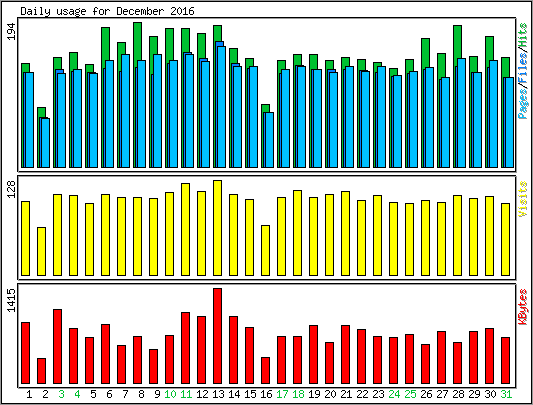Click day label '7' on the x-axis
This screenshot has width=533, height=405.
[125, 394]
